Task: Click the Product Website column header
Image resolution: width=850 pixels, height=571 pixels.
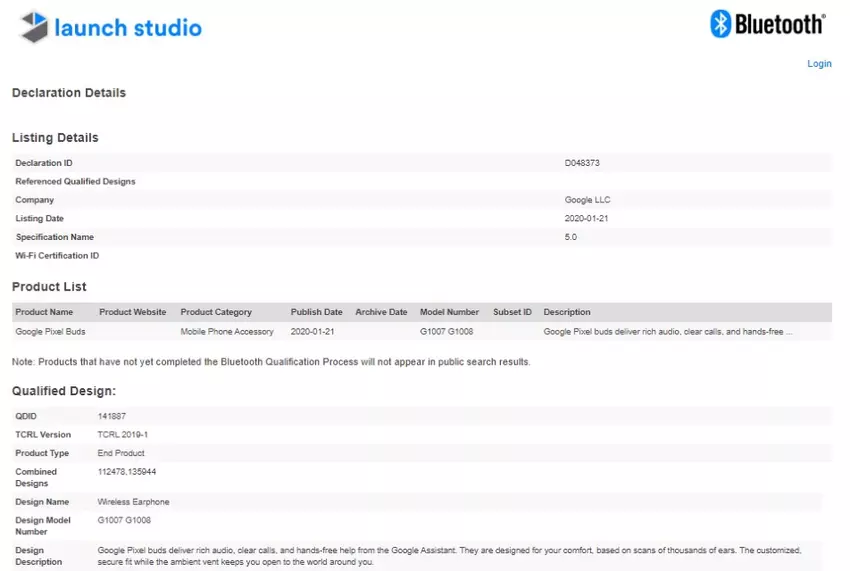Action: tap(132, 312)
